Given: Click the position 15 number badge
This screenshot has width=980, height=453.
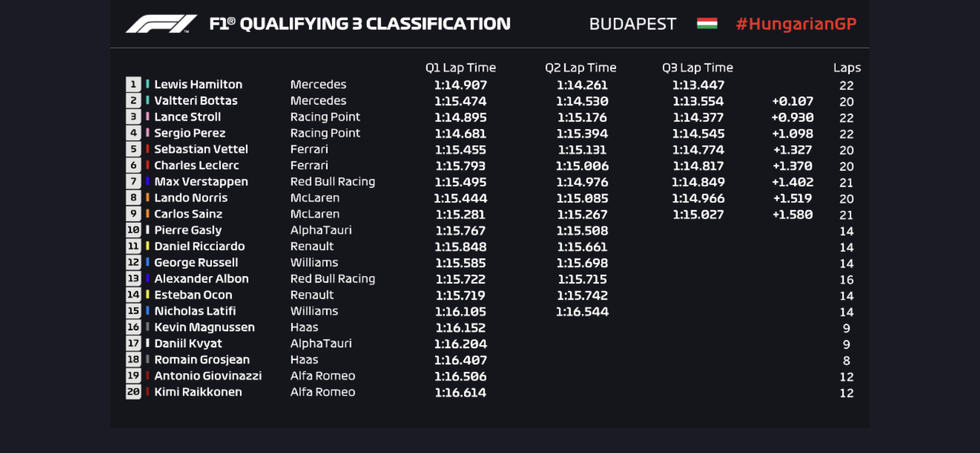Looking at the screenshot, I should [x=133, y=311].
